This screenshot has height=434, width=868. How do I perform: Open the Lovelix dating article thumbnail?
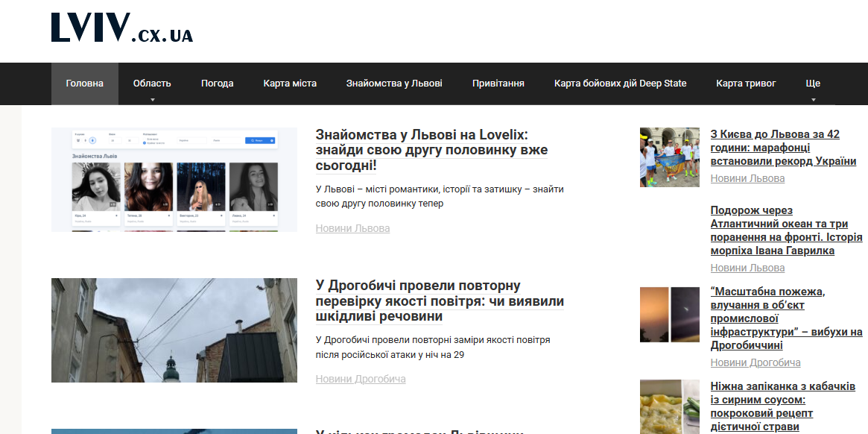[x=174, y=180]
